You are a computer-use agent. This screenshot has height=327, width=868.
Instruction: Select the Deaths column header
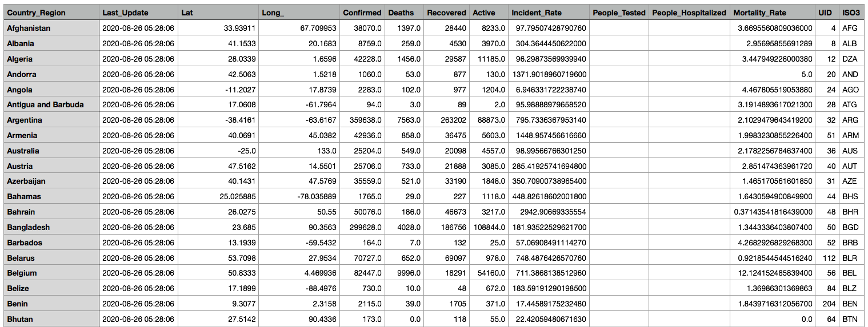click(x=401, y=13)
